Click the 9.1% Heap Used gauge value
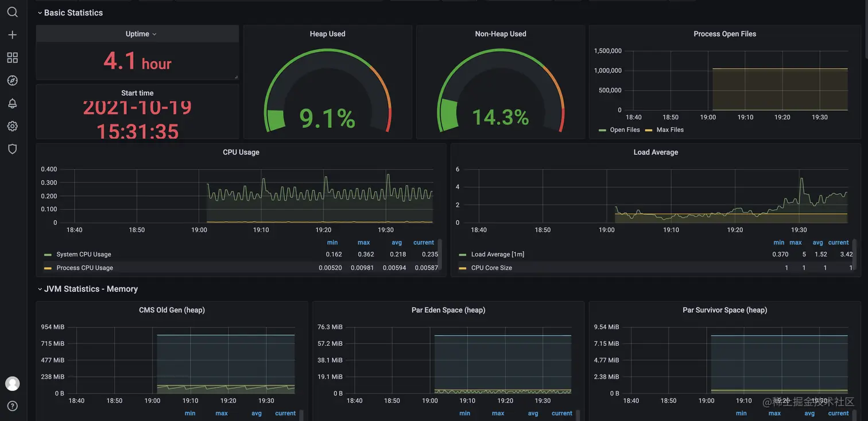This screenshot has height=421, width=868. coord(327,118)
